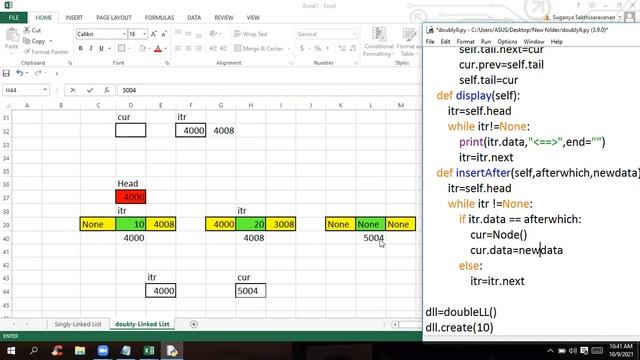Open the Help menu in IDLE window
The image size is (640, 360).
(556, 42)
